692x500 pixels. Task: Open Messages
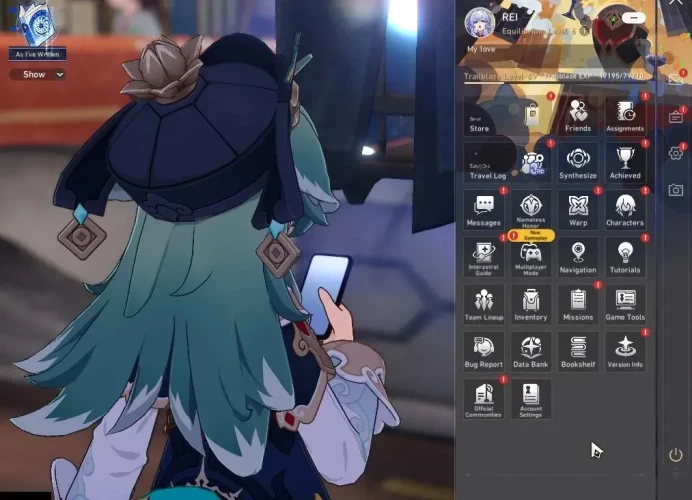(x=484, y=210)
